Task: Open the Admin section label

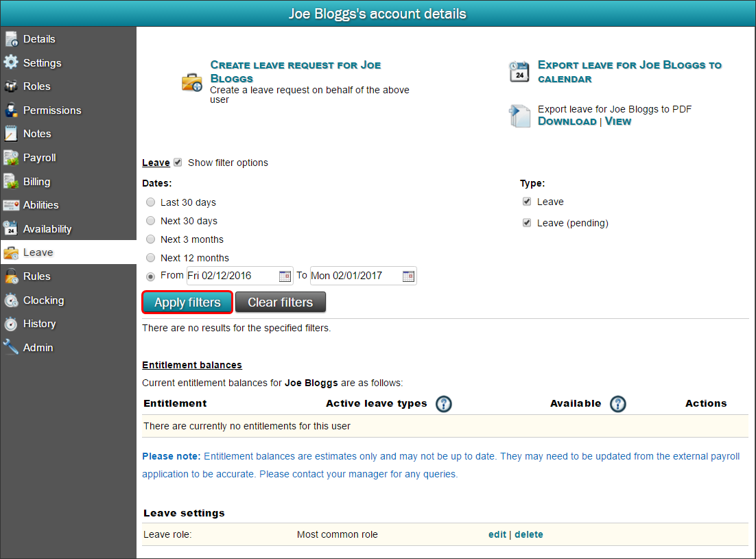Action: pyautogui.click(x=38, y=348)
